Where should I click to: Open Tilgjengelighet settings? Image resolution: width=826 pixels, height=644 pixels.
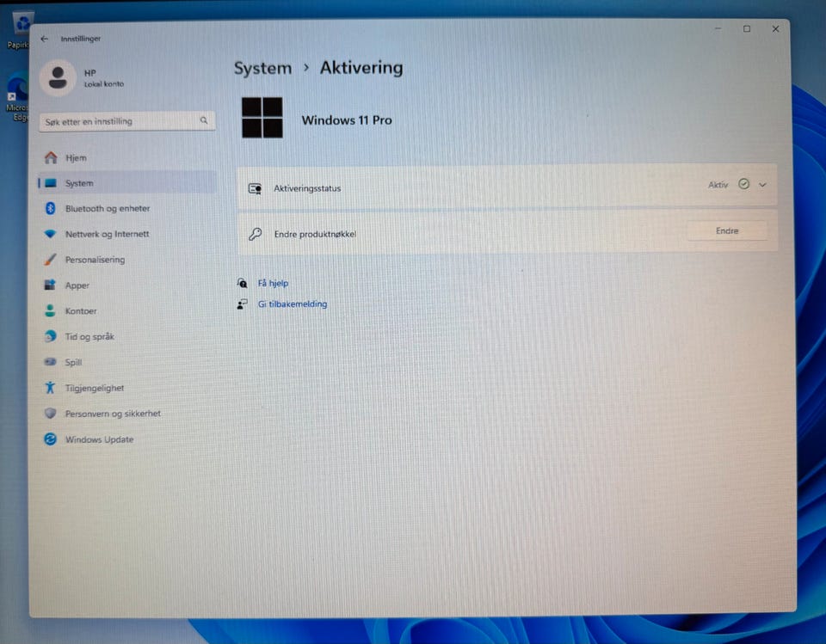(x=127, y=388)
